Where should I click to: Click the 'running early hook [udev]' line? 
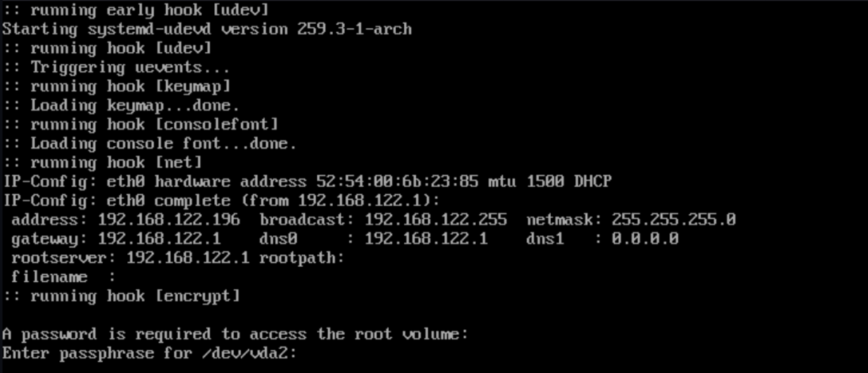[x=135, y=11]
